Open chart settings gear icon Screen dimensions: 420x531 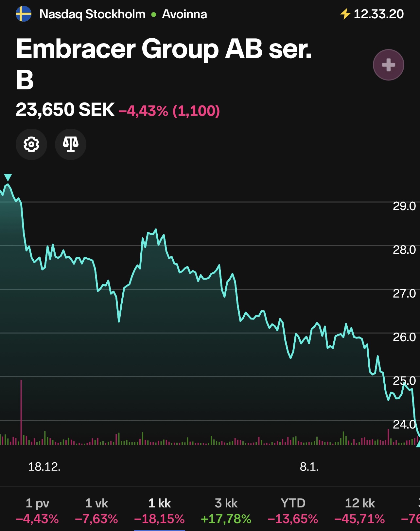pyautogui.click(x=31, y=144)
